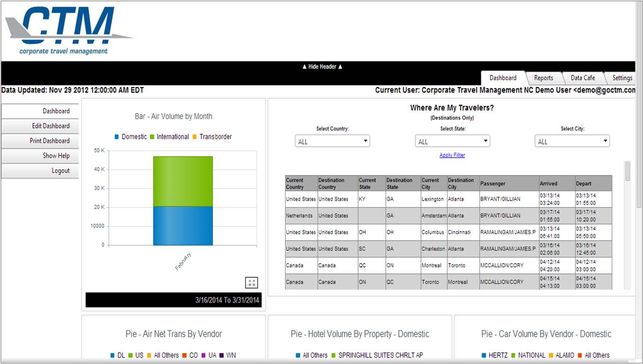Collapse the header with Hide Header
Image resolution: width=643 pixels, height=364 pixels.
click(322, 67)
